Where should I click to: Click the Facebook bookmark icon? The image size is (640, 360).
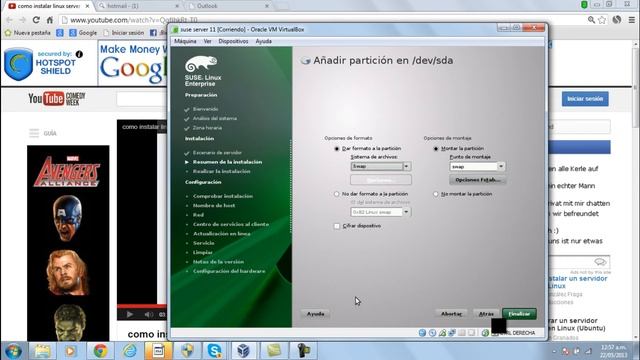click(x=153, y=33)
